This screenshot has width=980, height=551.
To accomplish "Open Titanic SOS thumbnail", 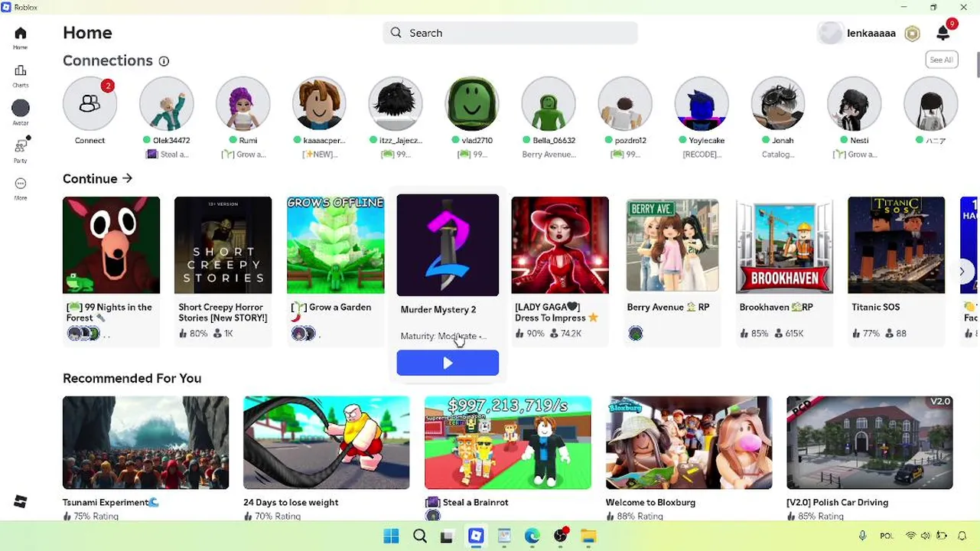I will (897, 245).
